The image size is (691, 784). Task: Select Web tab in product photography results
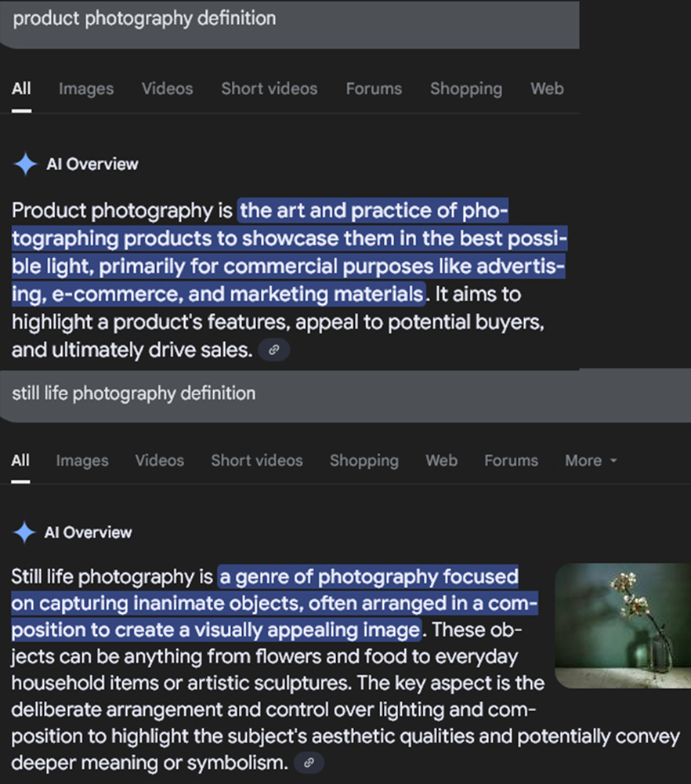[x=547, y=89]
